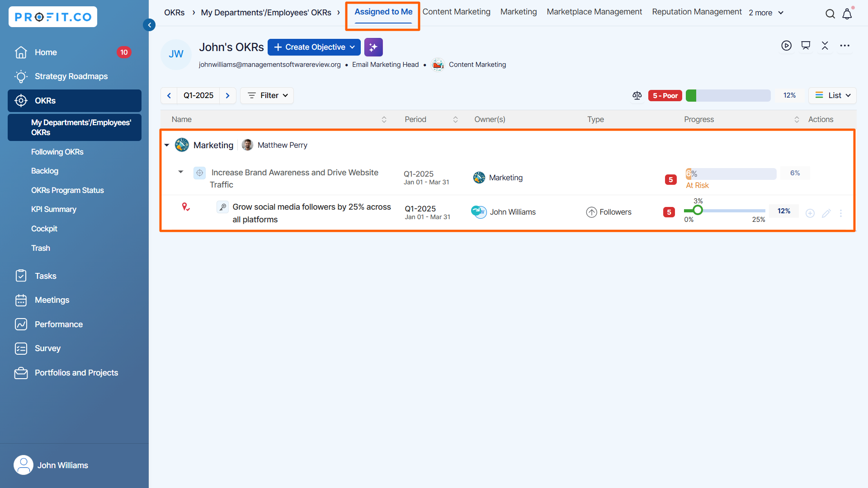The height and width of the screenshot is (488, 868).
Task: Go to previous quarter with left arrow
Action: click(x=169, y=95)
